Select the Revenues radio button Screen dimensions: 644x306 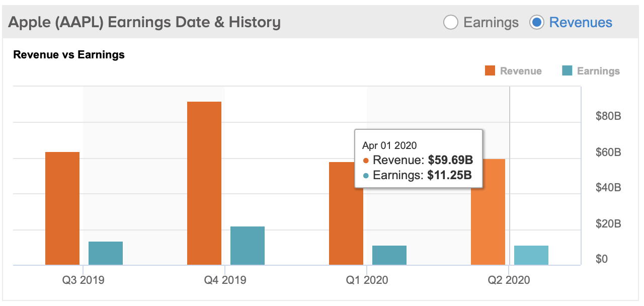[537, 23]
